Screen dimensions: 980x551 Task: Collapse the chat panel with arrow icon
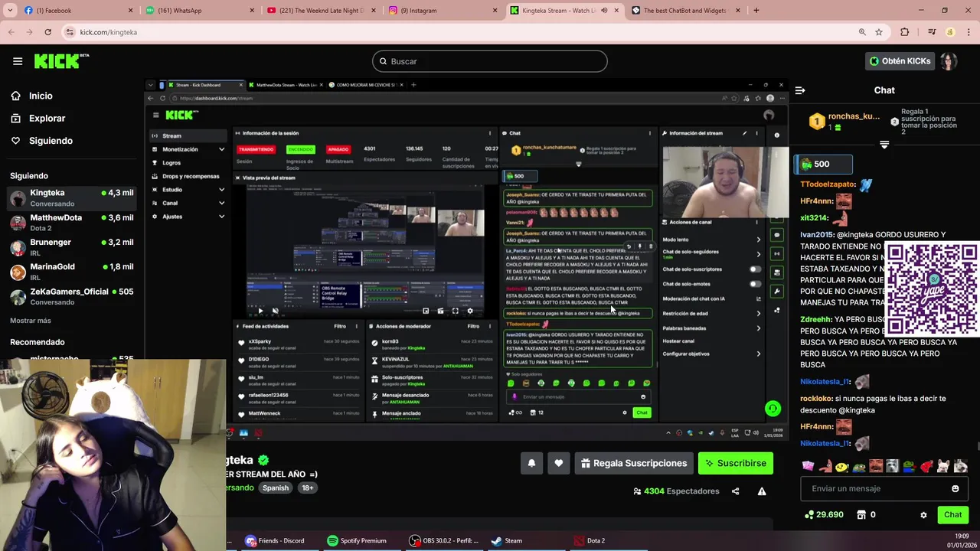(x=800, y=90)
